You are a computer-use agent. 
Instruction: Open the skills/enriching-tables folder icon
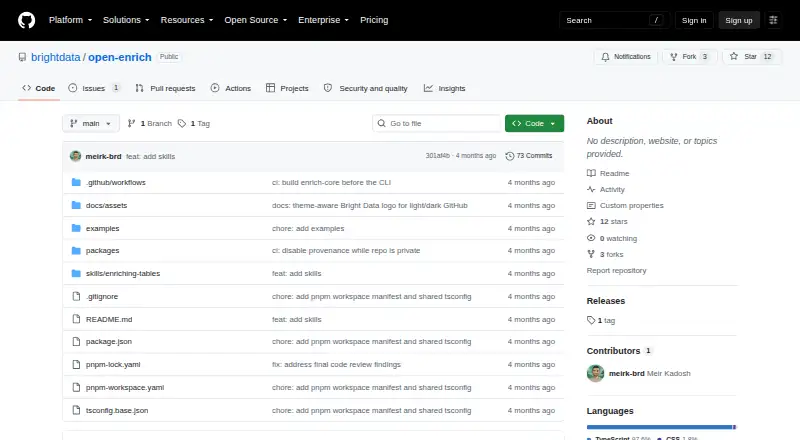point(76,274)
